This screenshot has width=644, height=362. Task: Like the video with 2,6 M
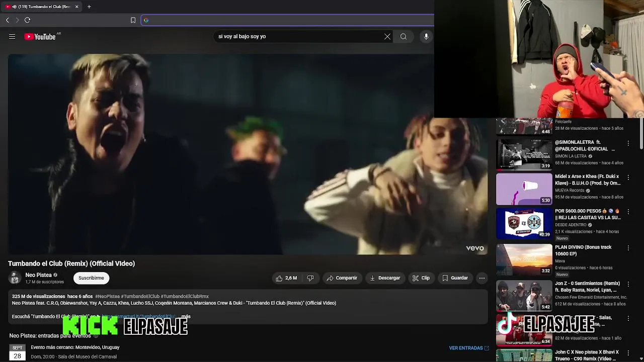point(286,278)
